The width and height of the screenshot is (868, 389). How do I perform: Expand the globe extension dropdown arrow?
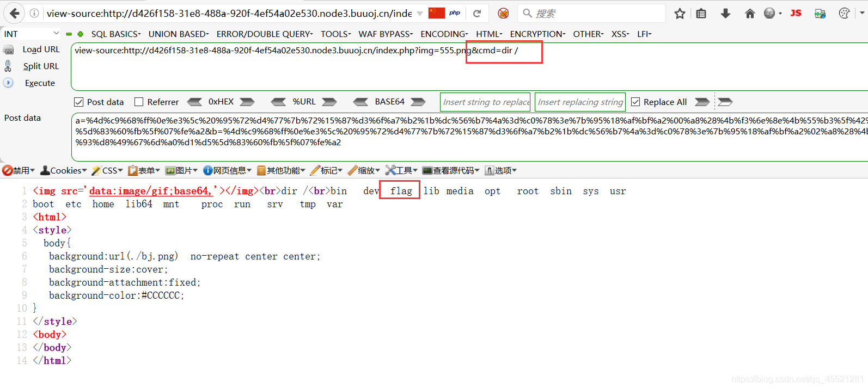pos(780,13)
